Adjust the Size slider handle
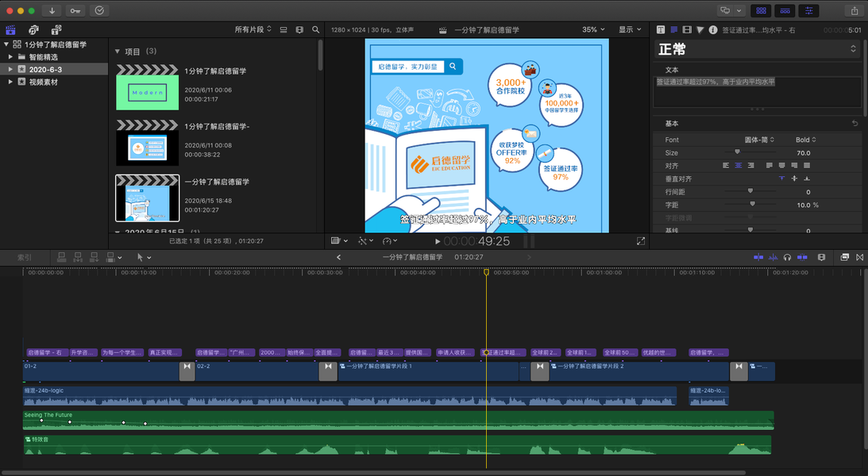Screen dimensions: 868x476 737,152
